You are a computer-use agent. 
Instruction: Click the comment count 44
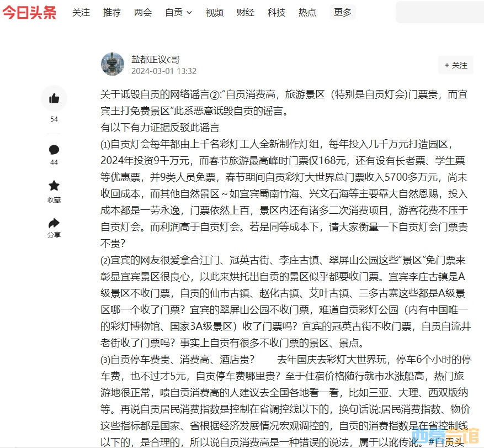pos(54,162)
